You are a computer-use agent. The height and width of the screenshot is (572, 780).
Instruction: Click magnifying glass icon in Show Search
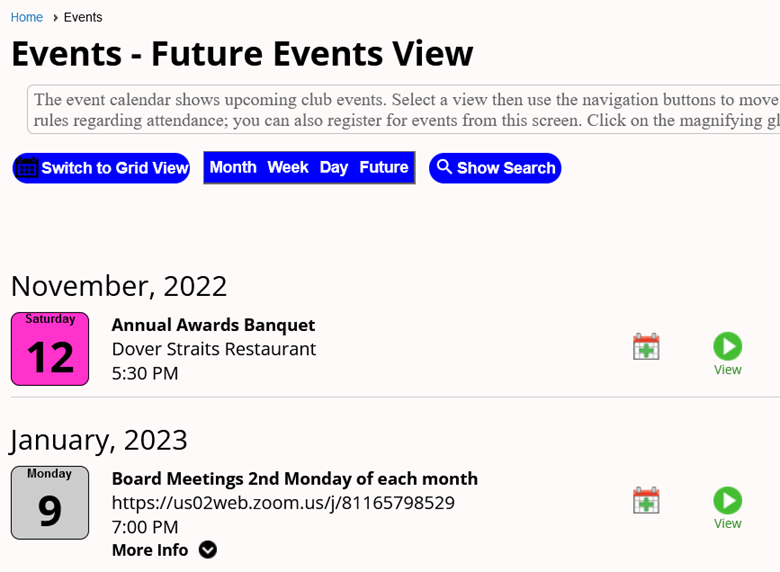[444, 167]
